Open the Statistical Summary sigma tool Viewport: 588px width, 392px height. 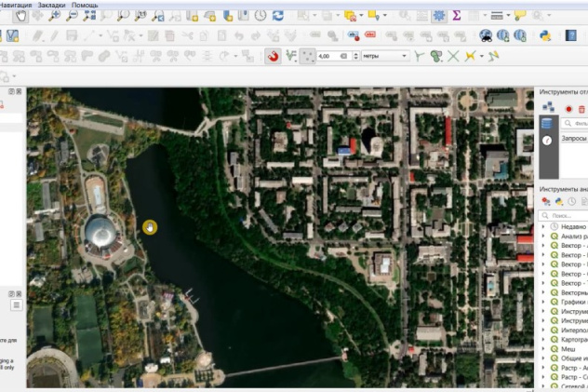pos(457,16)
